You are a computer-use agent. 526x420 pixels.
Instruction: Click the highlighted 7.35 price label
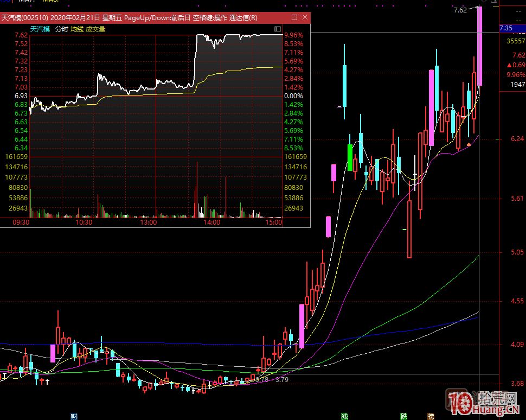(505, 28)
